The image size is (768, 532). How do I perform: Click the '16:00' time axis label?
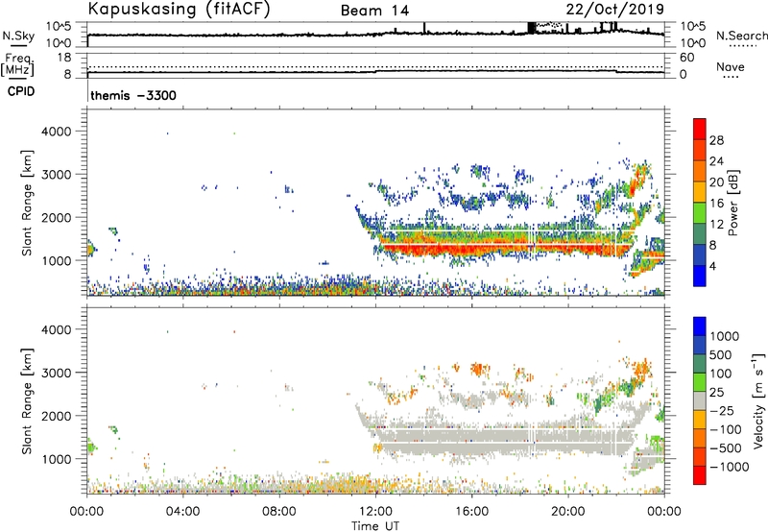471,512
